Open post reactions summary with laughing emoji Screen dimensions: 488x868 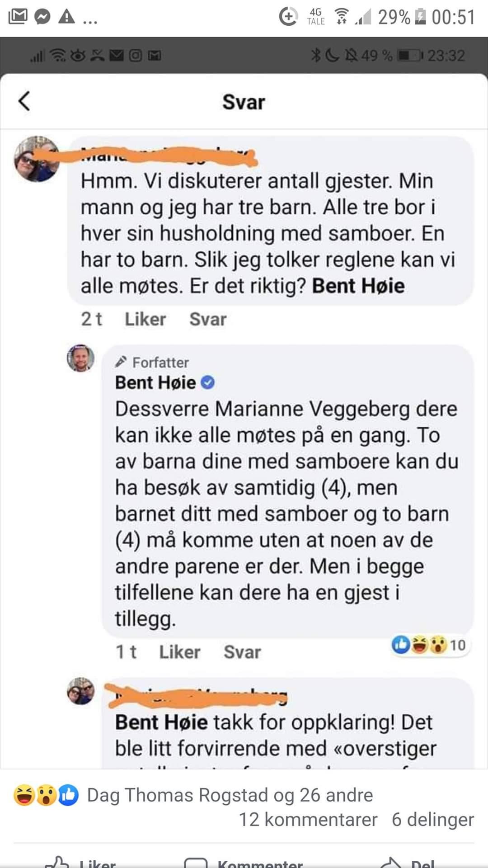tap(46, 796)
